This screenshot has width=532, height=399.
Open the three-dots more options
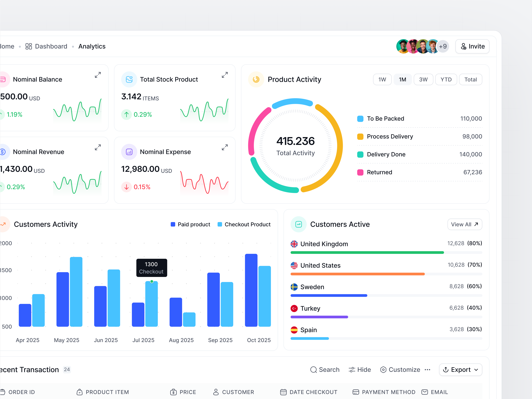tap(427, 370)
